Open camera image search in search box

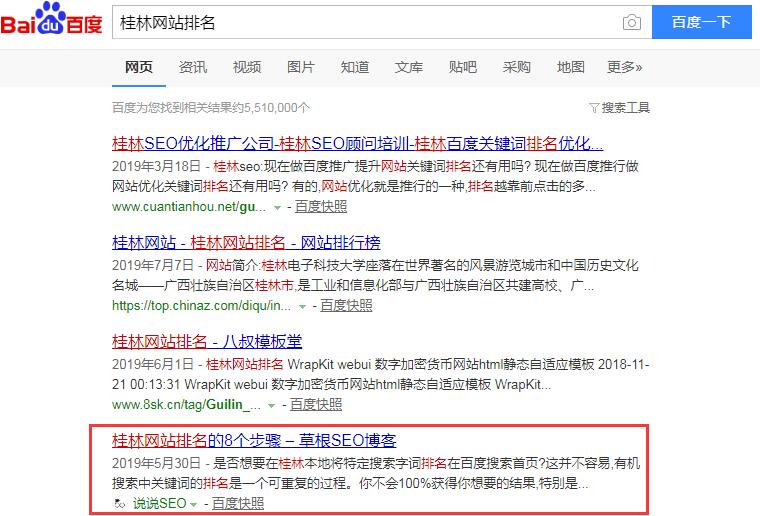coord(631,22)
